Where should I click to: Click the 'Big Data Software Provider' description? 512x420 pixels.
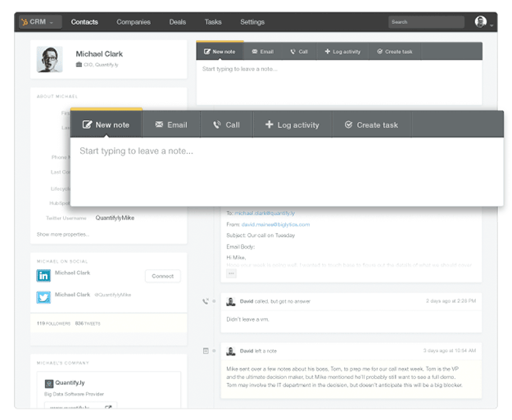click(74, 395)
